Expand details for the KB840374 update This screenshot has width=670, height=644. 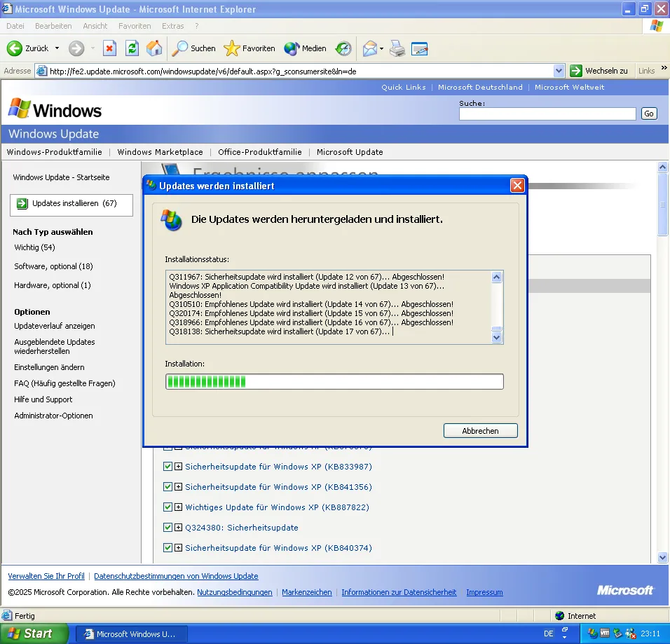coord(179,548)
